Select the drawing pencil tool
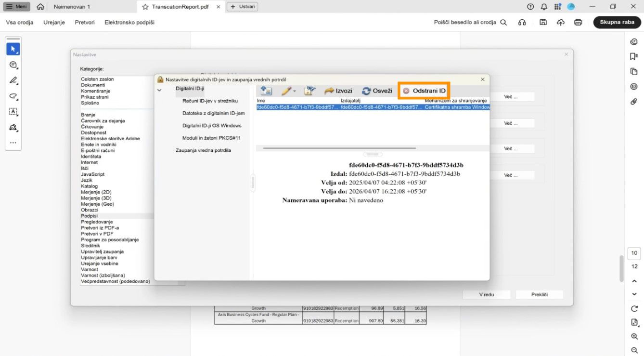Viewport: 644px width, 356px height. [x=13, y=80]
